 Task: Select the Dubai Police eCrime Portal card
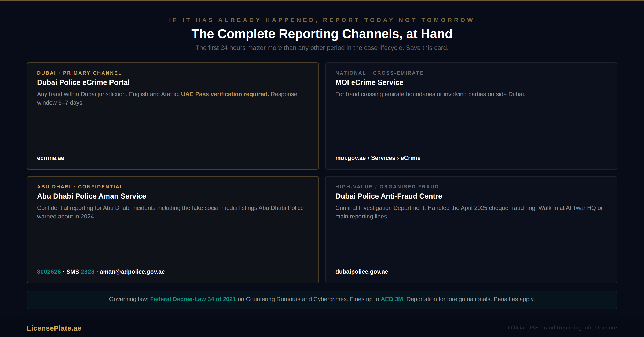click(173, 116)
